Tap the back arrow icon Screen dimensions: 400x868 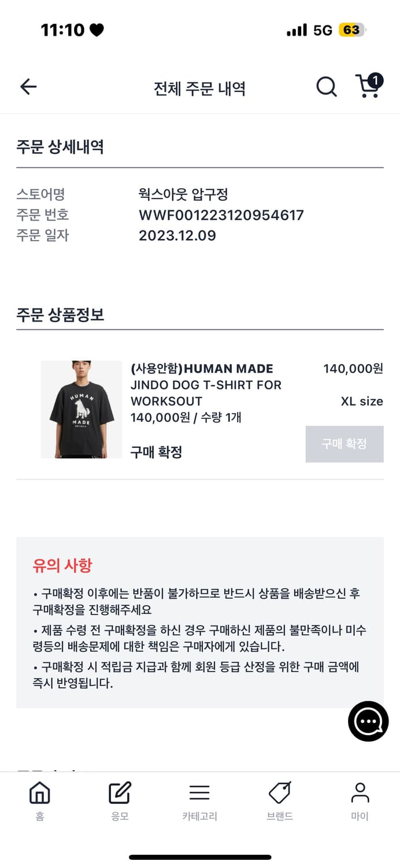(x=28, y=87)
